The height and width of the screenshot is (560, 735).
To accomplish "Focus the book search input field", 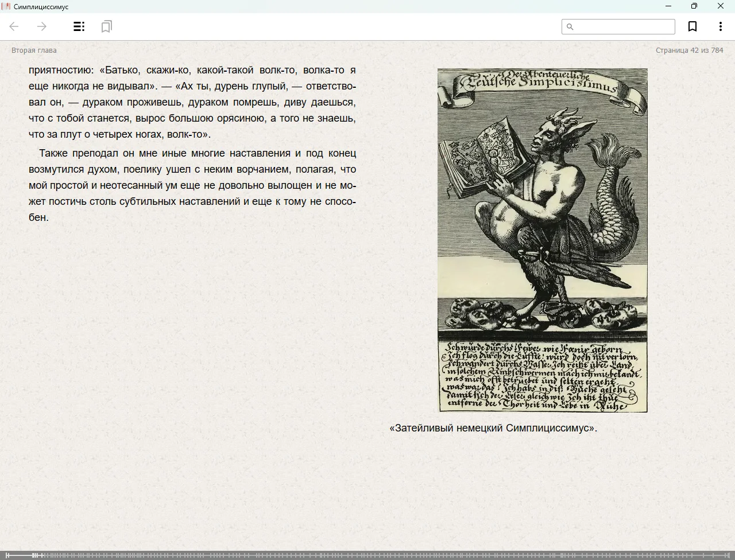I will coord(624,26).
